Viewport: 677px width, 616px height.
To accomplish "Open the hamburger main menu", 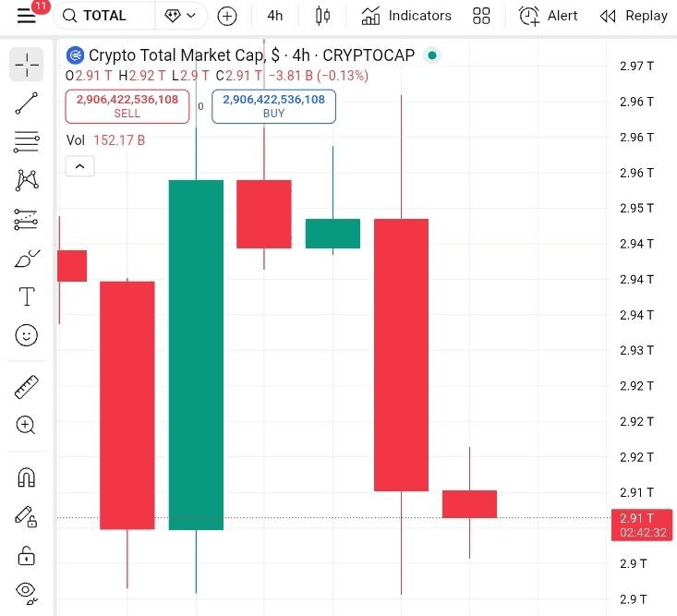I will (26, 16).
